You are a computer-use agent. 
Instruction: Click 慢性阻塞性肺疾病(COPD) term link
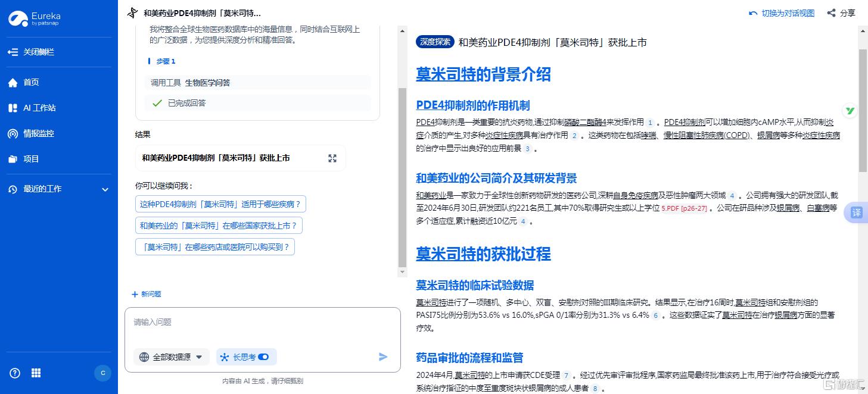click(x=707, y=135)
